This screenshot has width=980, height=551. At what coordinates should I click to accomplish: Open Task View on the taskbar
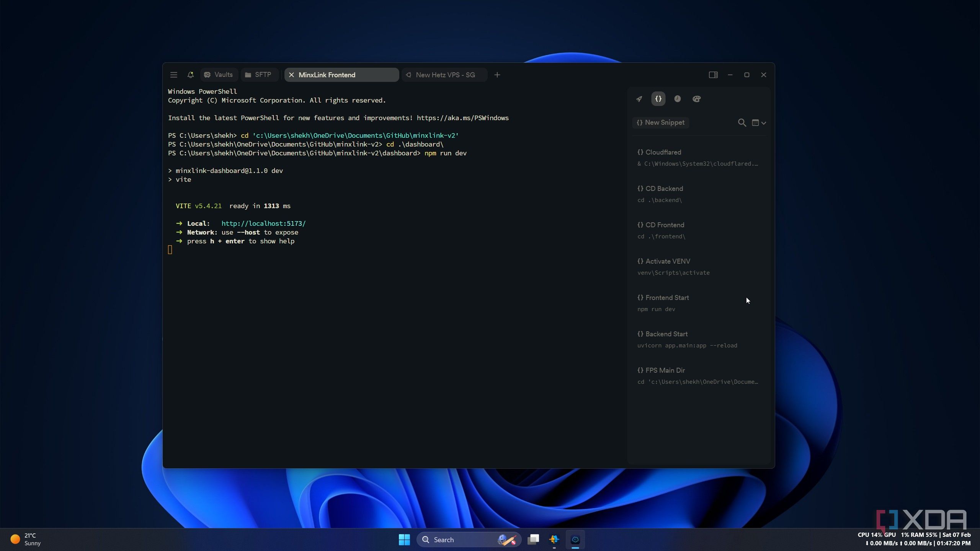[x=533, y=540]
